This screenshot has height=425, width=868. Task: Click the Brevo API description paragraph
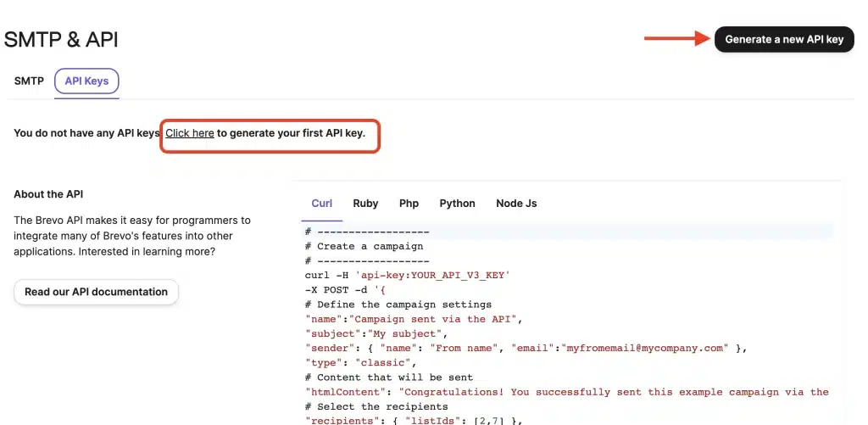pyautogui.click(x=132, y=236)
